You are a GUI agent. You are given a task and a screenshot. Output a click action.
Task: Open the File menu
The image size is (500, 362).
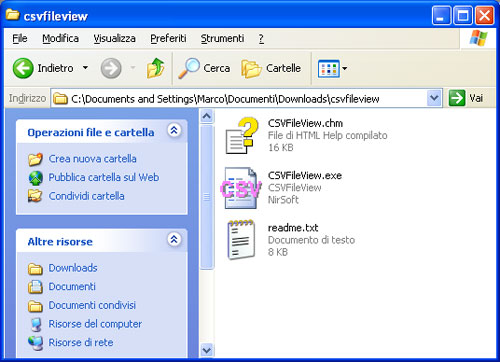(x=20, y=38)
